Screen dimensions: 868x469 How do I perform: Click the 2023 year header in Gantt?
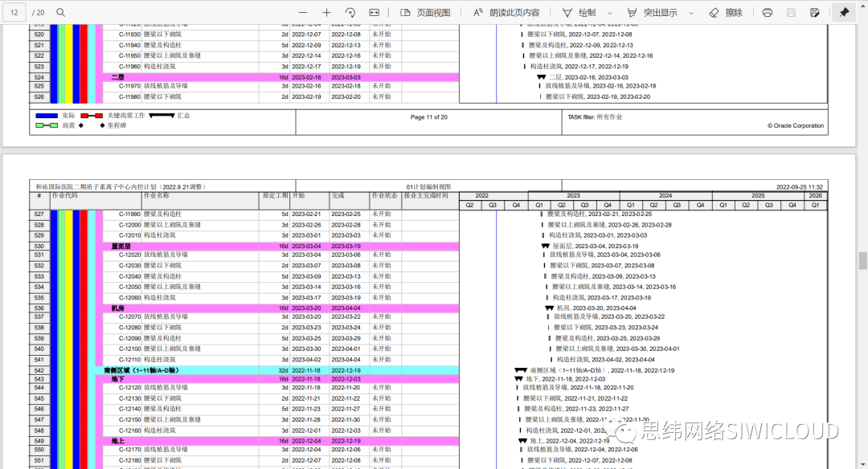(574, 196)
